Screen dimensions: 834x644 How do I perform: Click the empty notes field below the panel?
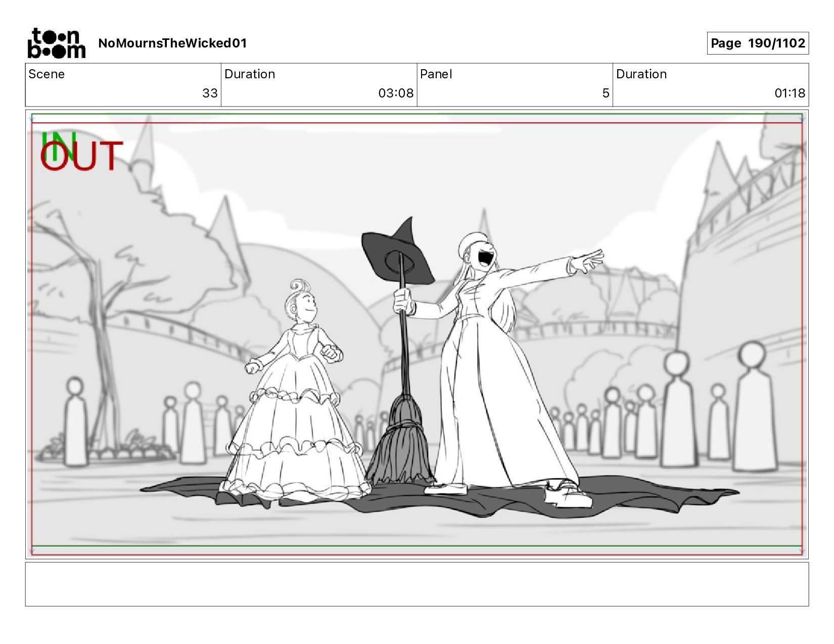coord(417,584)
